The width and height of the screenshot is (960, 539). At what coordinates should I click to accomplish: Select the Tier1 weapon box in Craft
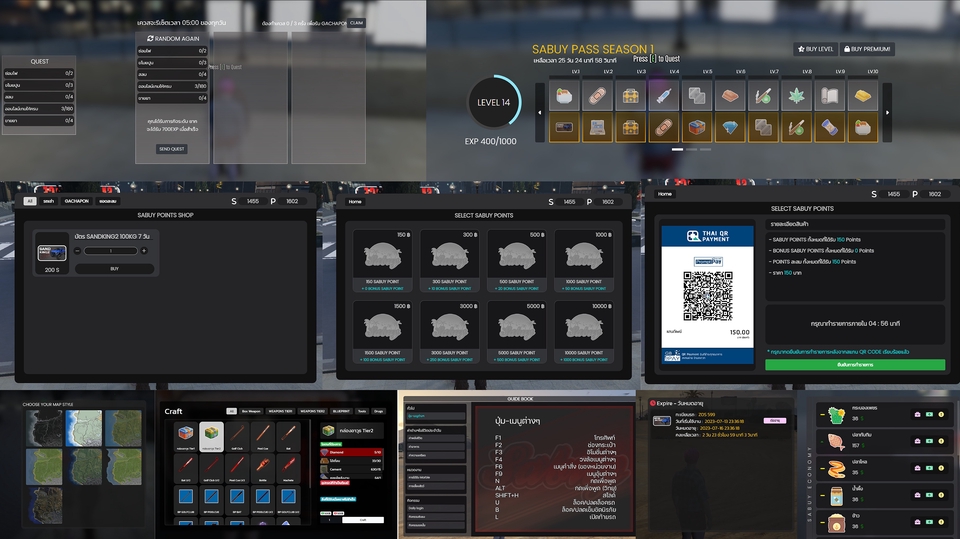[186, 436]
